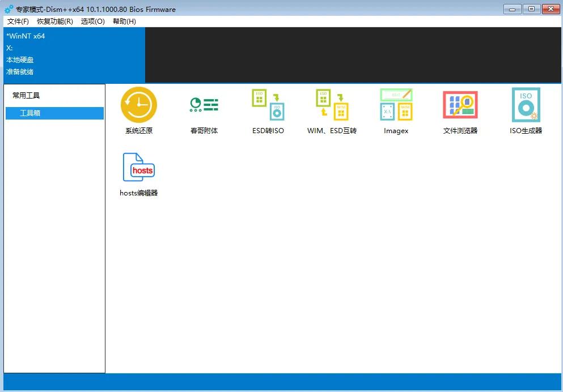This screenshot has height=392, width=563.
Task: Start the WIM、ESD互转 conversion tool
Action: [332, 105]
